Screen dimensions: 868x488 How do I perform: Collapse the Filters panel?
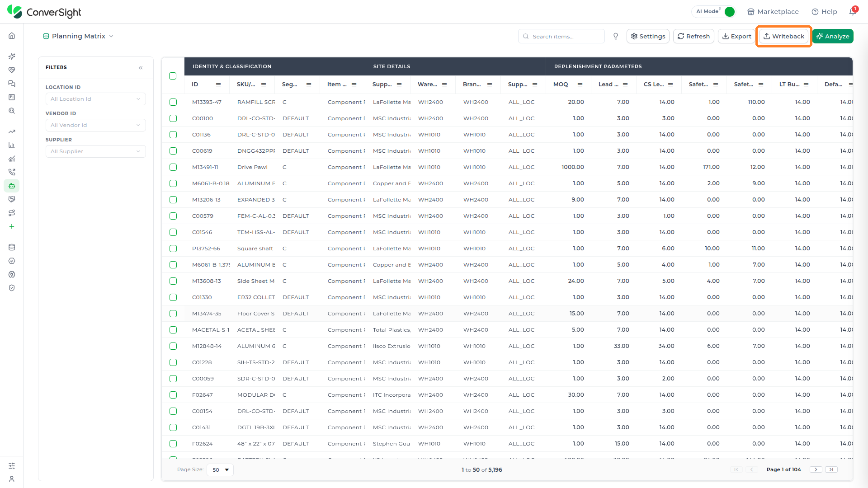pos(141,68)
